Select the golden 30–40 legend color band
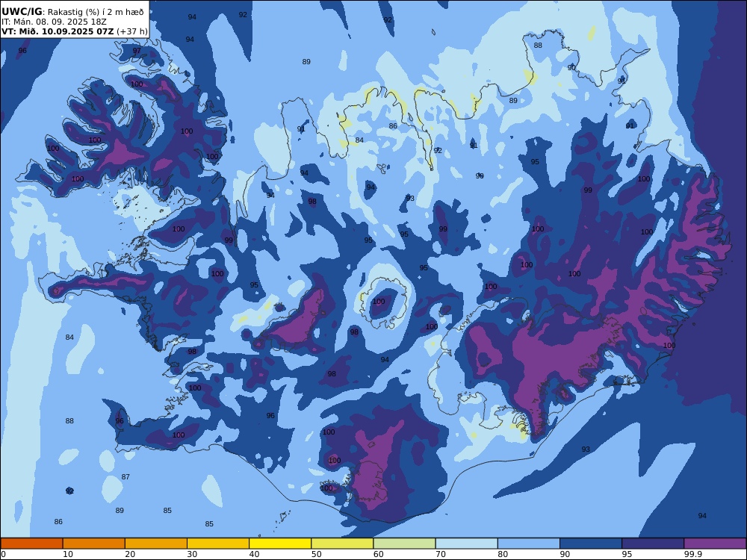 218,544
